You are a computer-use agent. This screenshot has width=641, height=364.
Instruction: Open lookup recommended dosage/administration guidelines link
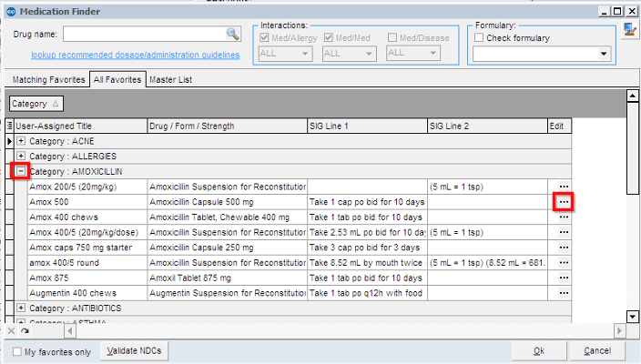136,55
